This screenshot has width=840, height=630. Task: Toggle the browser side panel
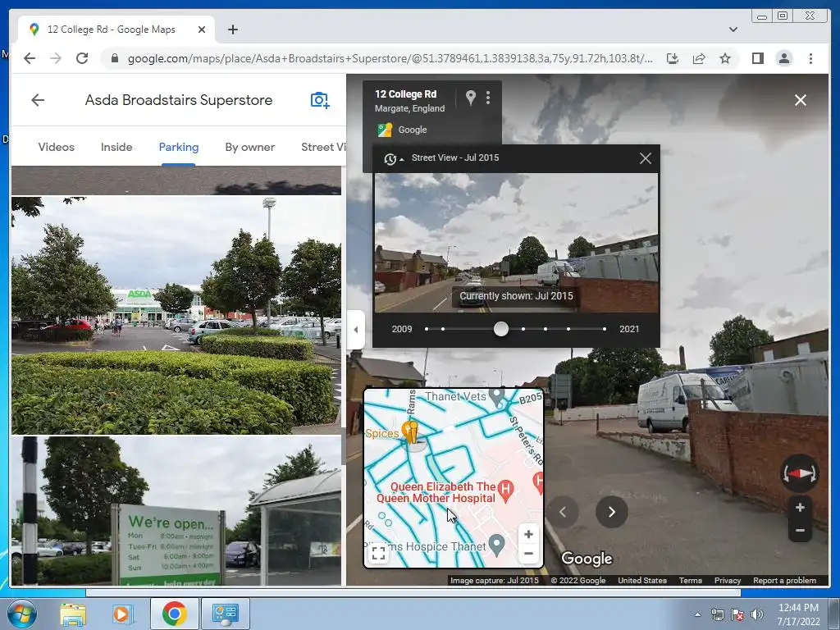(x=757, y=58)
